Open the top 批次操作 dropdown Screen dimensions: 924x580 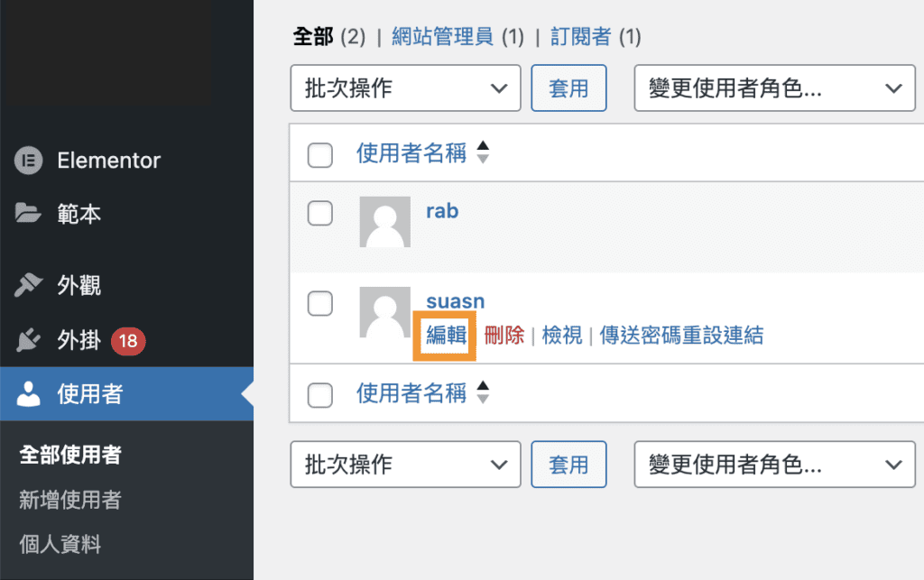click(x=404, y=87)
